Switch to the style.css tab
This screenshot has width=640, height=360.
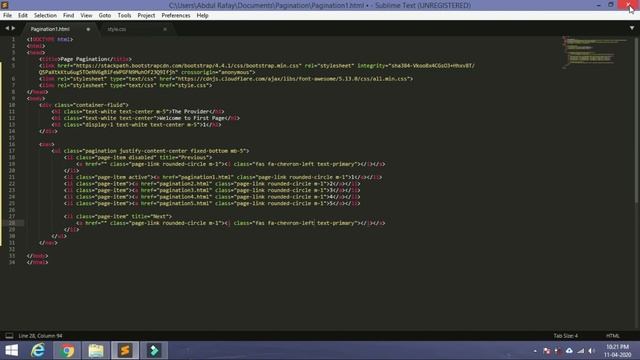[x=117, y=29]
